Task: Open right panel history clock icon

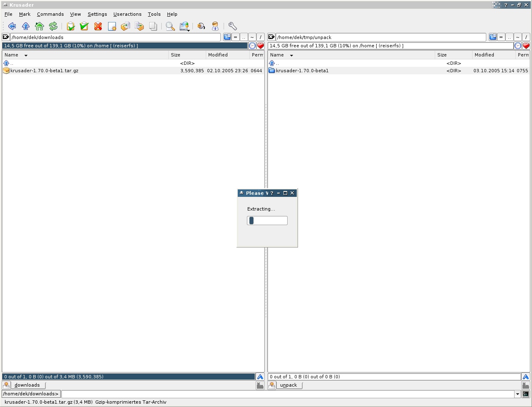Action: [518, 46]
